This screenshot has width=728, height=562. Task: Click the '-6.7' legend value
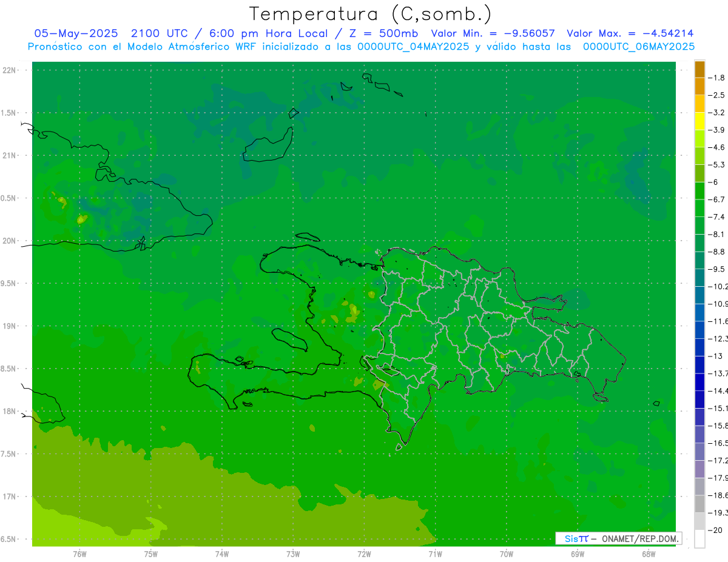(x=717, y=199)
